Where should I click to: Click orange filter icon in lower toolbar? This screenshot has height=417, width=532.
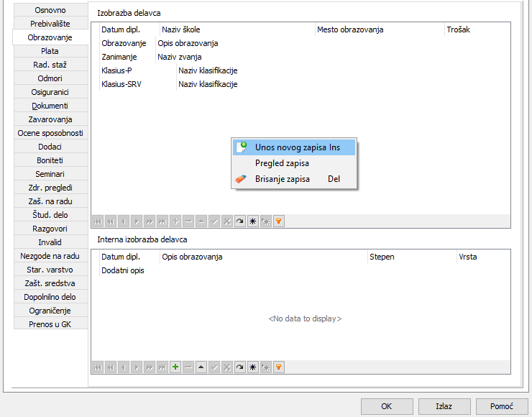[x=279, y=367]
